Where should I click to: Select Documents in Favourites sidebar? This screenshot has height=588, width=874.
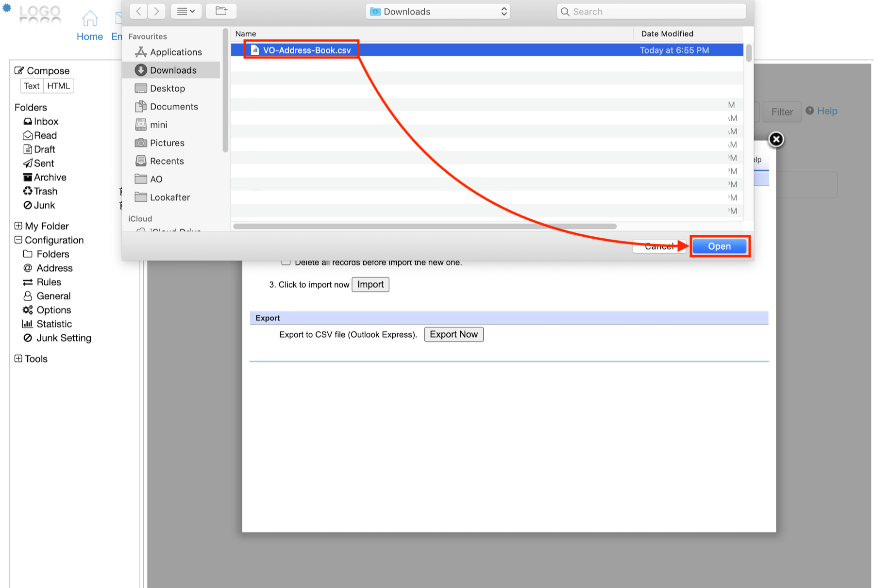pyautogui.click(x=173, y=107)
